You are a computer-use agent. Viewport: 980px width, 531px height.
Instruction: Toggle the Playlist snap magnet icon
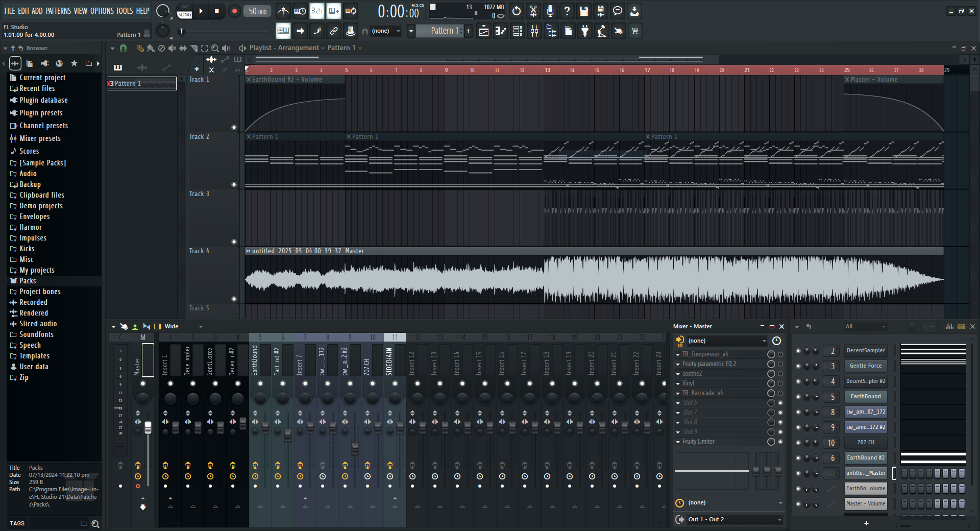click(123, 48)
